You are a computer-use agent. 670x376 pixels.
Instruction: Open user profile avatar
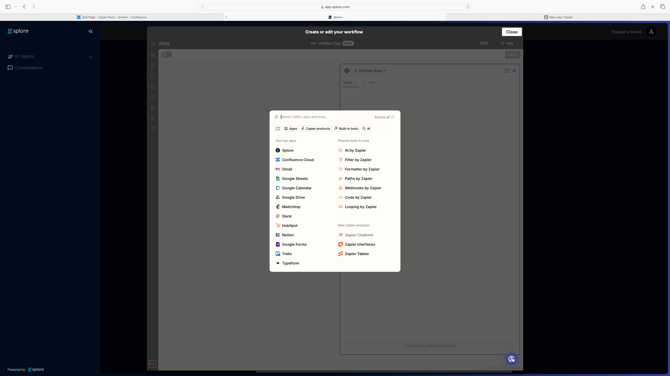click(x=651, y=32)
